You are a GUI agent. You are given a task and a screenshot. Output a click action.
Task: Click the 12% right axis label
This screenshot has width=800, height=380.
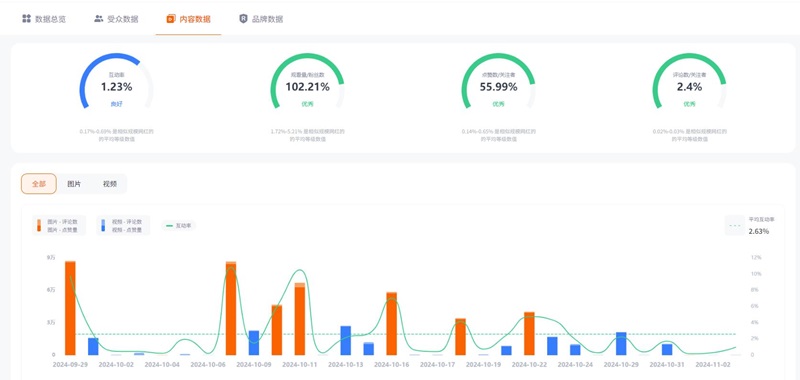(x=756, y=258)
